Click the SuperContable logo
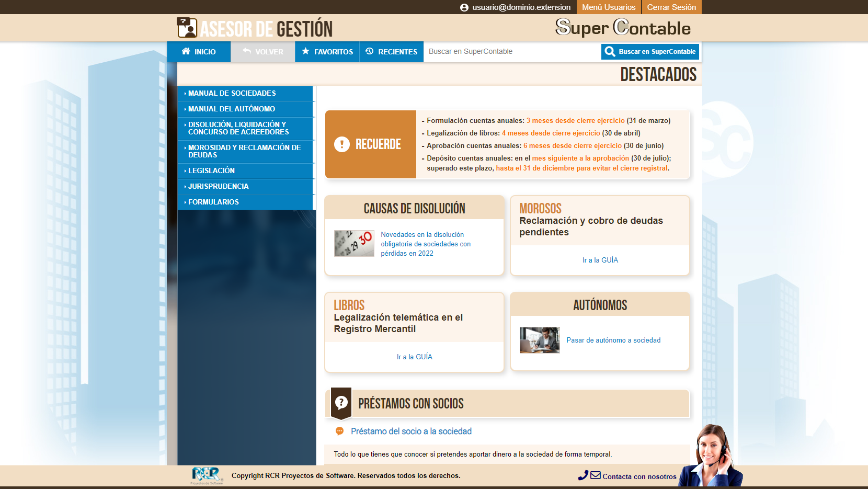 click(623, 27)
